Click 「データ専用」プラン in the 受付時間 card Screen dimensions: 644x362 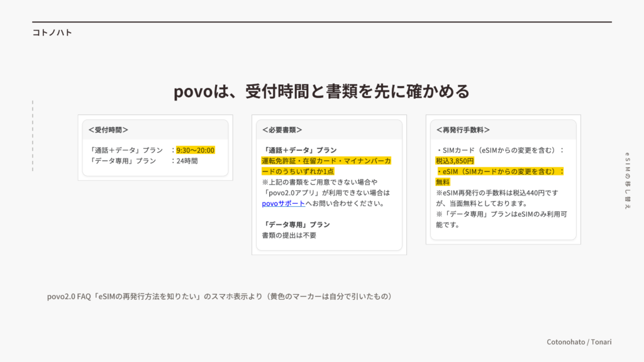[x=123, y=161]
